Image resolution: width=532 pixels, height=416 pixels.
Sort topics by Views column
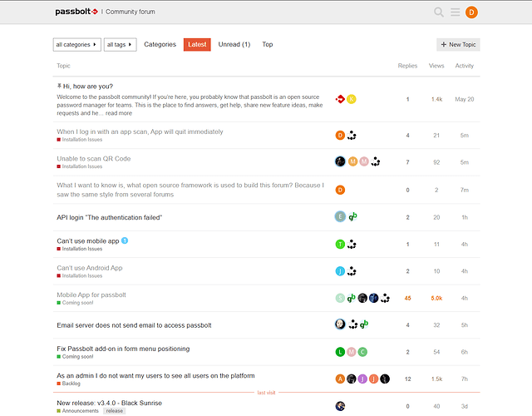click(x=436, y=66)
